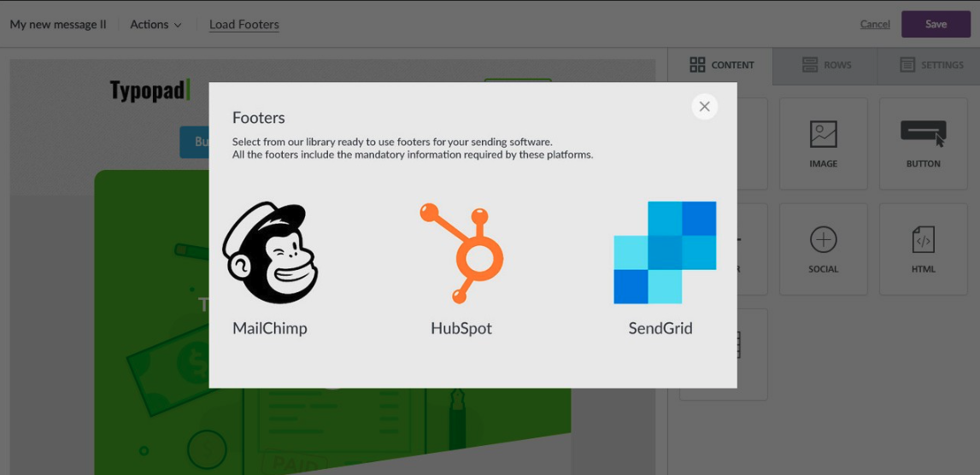Close the Footers dialog
Image resolution: width=980 pixels, height=475 pixels.
[704, 107]
